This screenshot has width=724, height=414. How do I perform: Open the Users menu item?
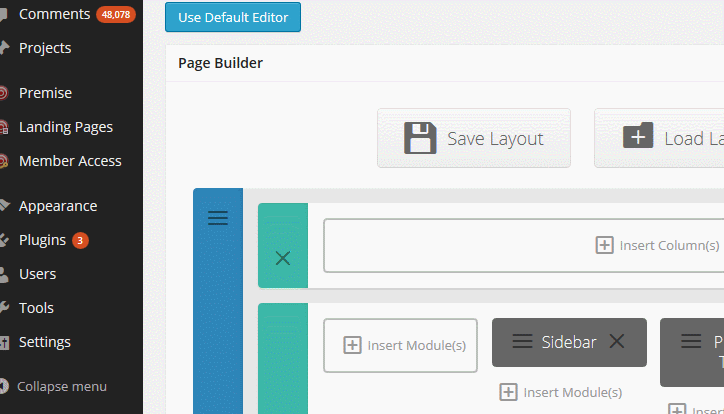click(37, 274)
